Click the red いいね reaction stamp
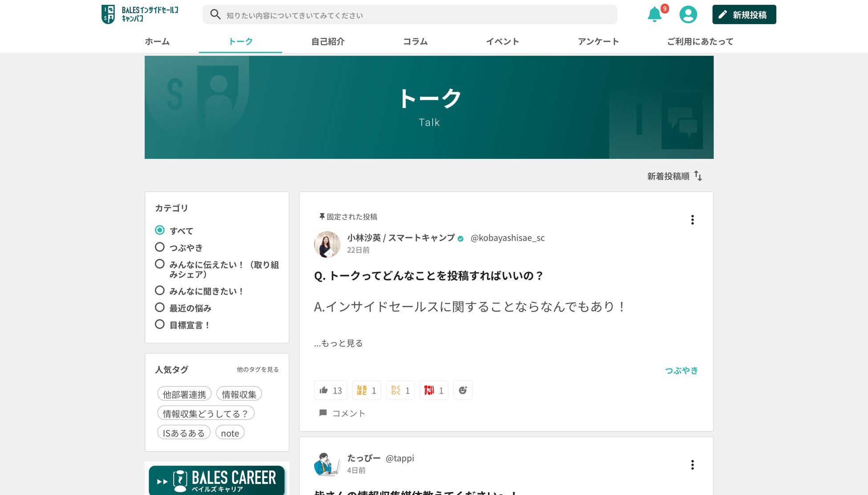 [434, 390]
